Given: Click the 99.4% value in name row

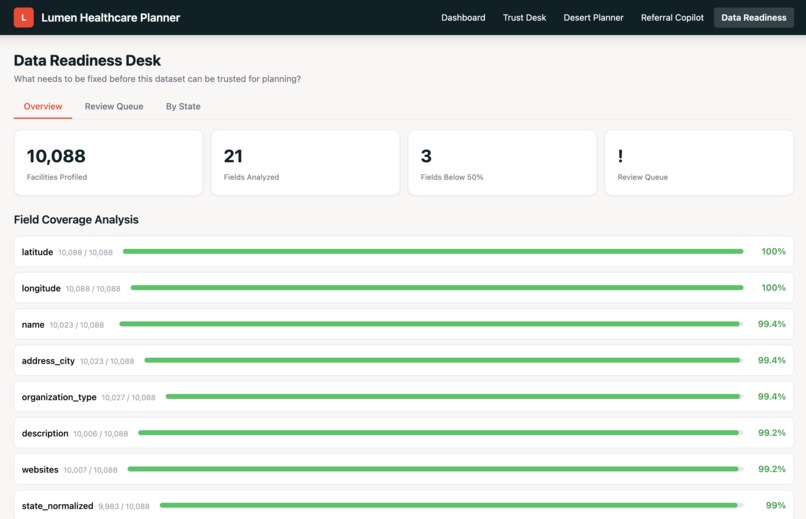Looking at the screenshot, I should coord(772,324).
